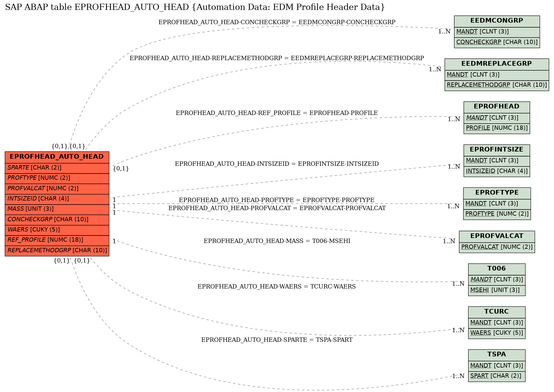Click CONCHECKGRP field in EEDMCONGRP table
This screenshot has height=392, width=554.
(x=497, y=42)
